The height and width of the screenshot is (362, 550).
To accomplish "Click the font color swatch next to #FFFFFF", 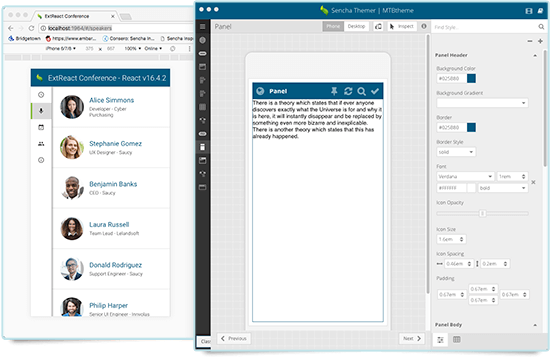I will [x=472, y=188].
